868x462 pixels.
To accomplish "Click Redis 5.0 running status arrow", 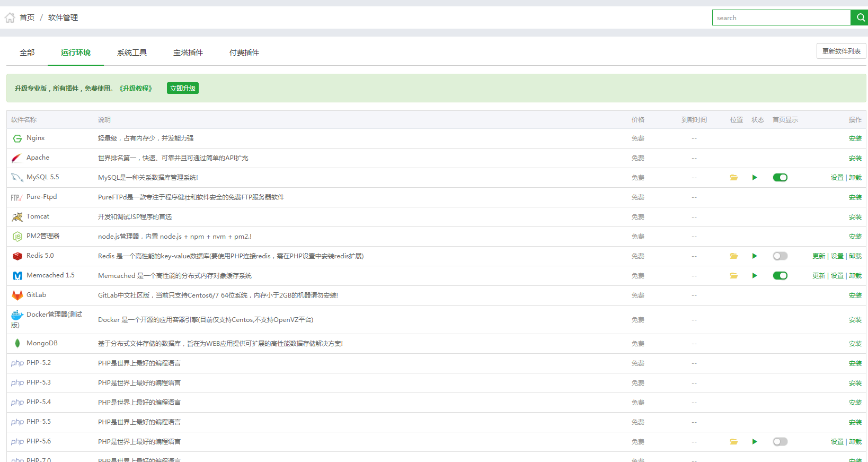I will click(x=755, y=256).
